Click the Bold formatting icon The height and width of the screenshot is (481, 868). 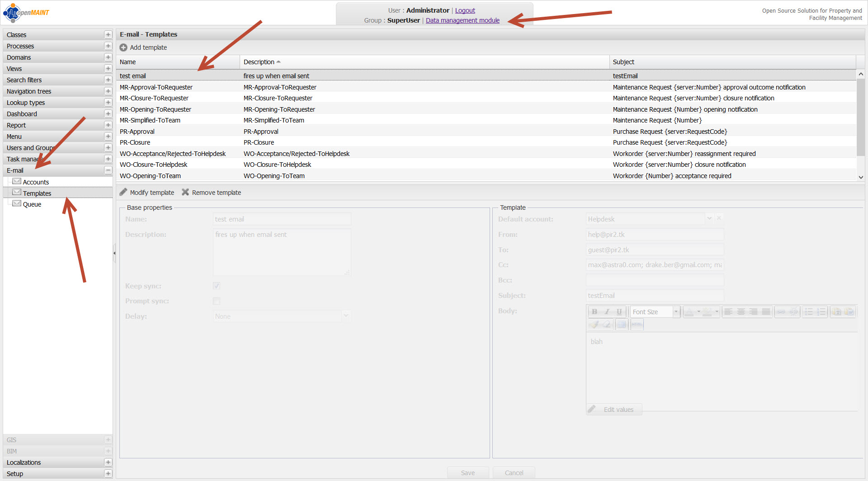click(x=594, y=312)
